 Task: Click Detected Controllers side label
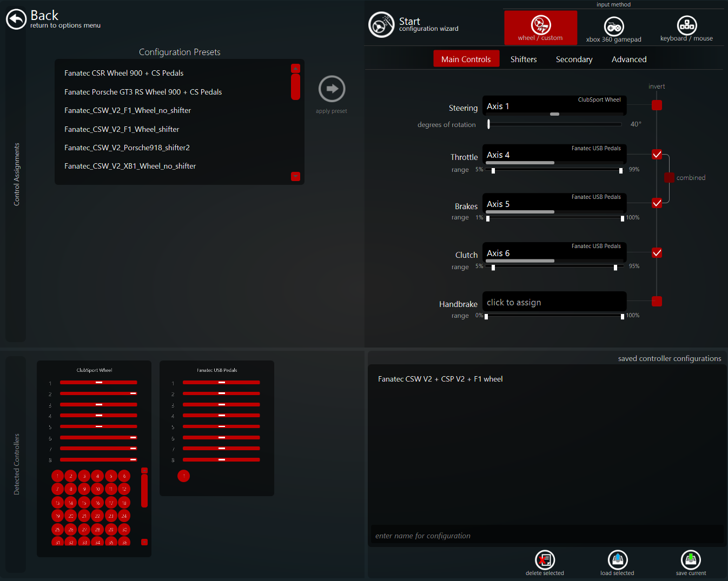click(x=16, y=464)
